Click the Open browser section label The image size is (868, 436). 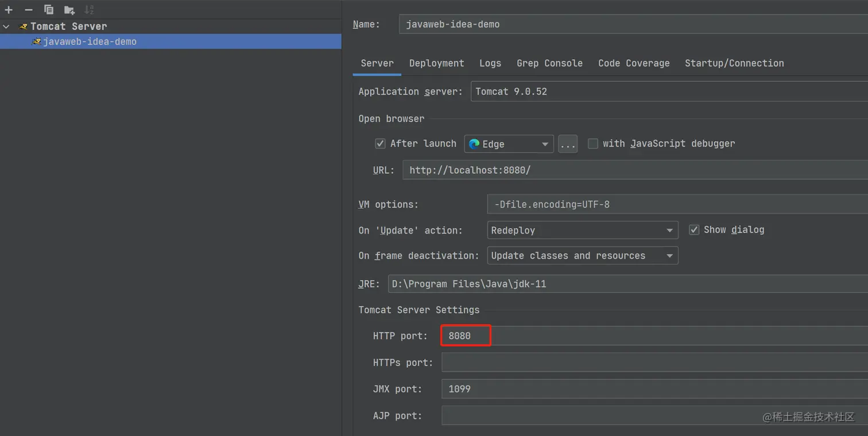click(x=392, y=119)
